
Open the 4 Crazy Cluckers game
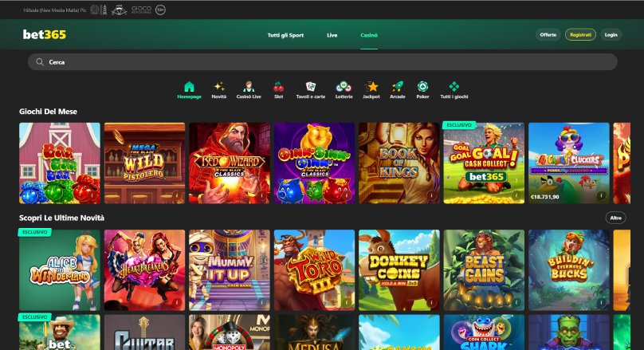(569, 163)
